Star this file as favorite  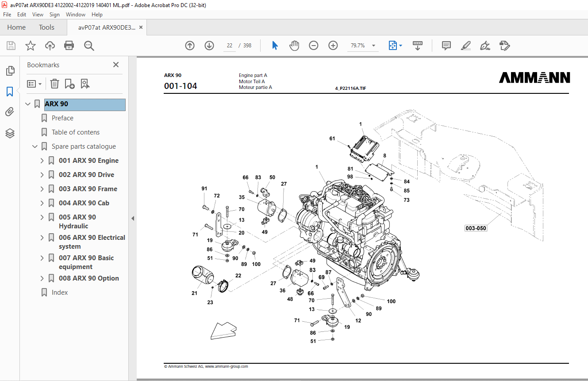coord(31,46)
